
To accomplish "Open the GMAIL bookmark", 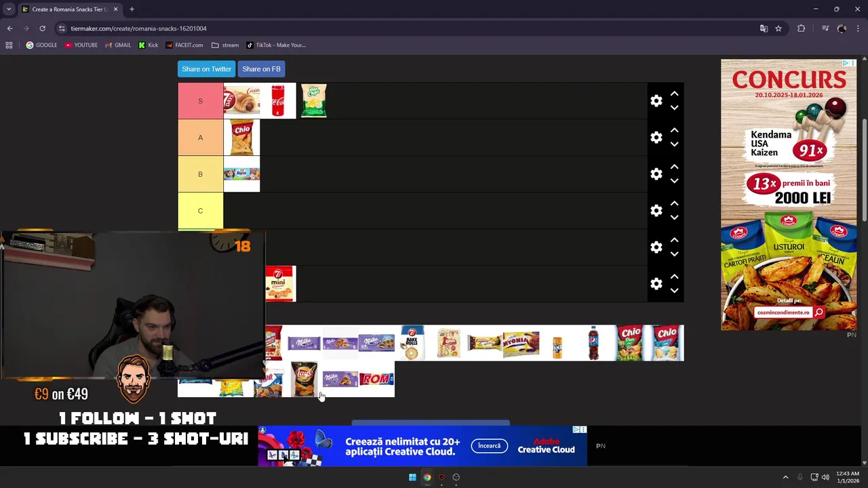I will (118, 45).
